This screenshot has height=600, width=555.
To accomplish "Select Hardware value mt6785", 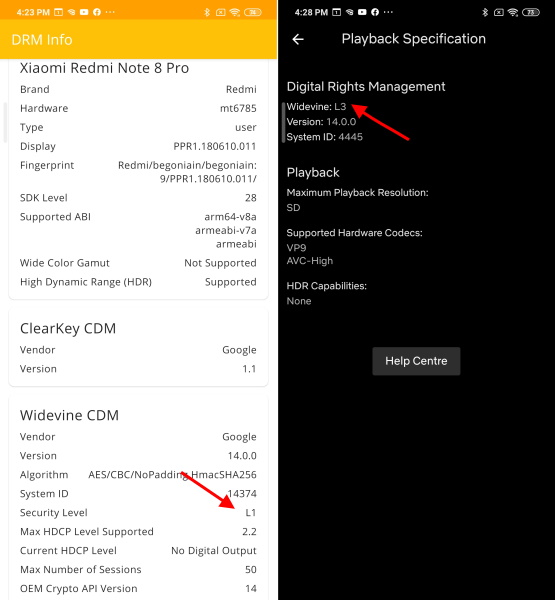I will pyautogui.click(x=238, y=108).
